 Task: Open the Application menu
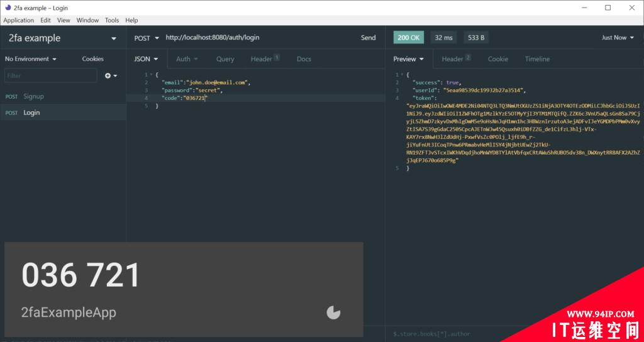(x=18, y=20)
